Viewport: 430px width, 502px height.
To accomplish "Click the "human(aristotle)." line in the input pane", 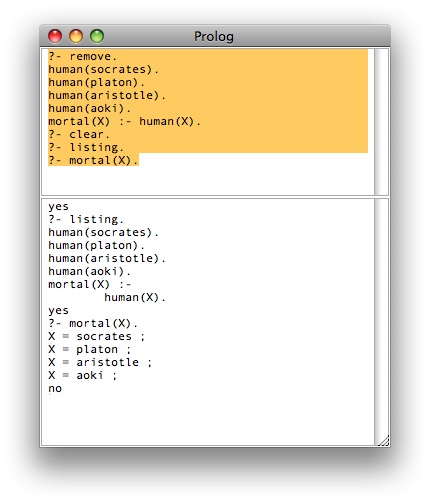I will (107, 95).
